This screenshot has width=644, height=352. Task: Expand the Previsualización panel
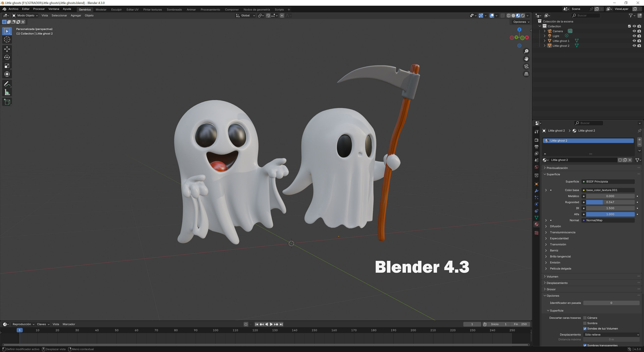[x=557, y=168]
